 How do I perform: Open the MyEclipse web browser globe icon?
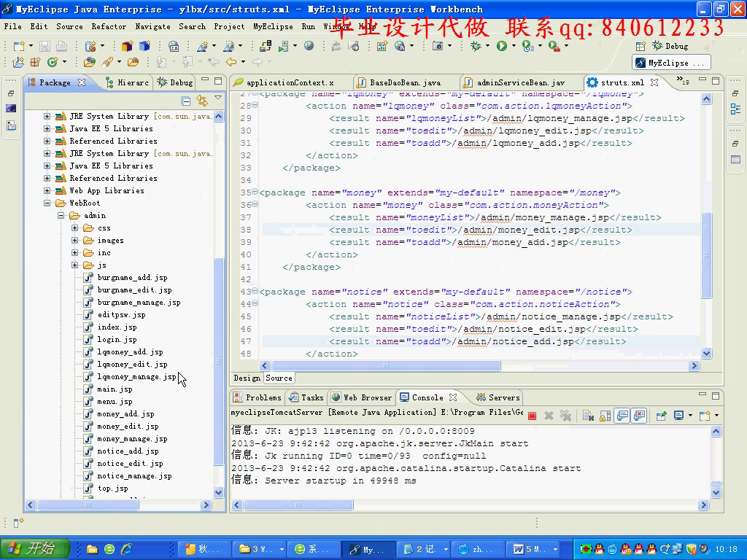click(309, 46)
